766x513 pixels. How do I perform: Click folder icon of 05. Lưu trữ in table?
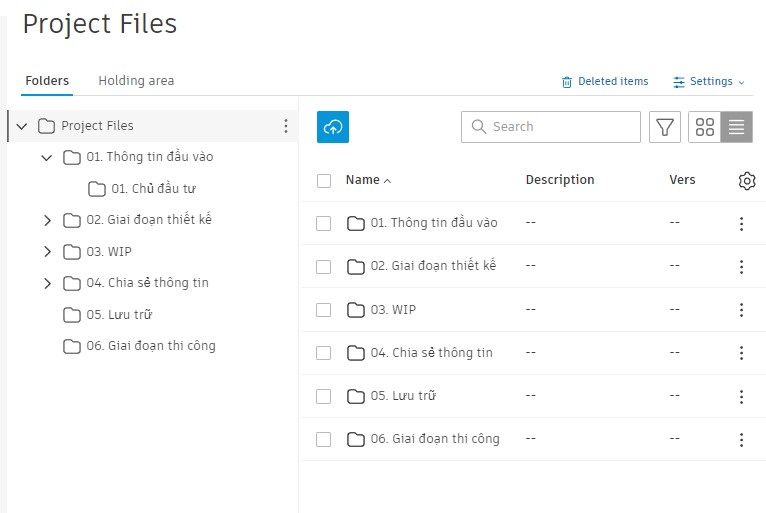pos(356,396)
